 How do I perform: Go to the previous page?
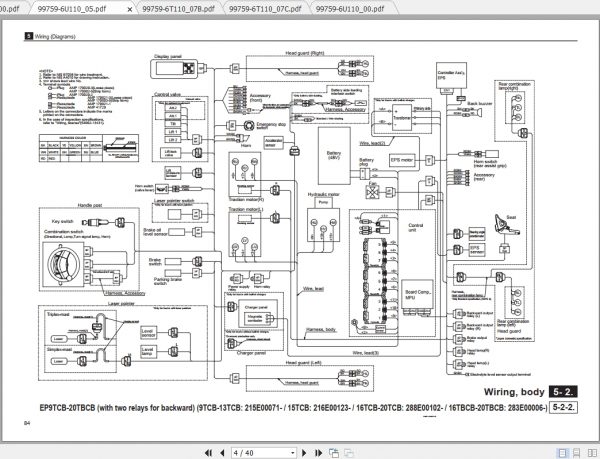click(222, 453)
